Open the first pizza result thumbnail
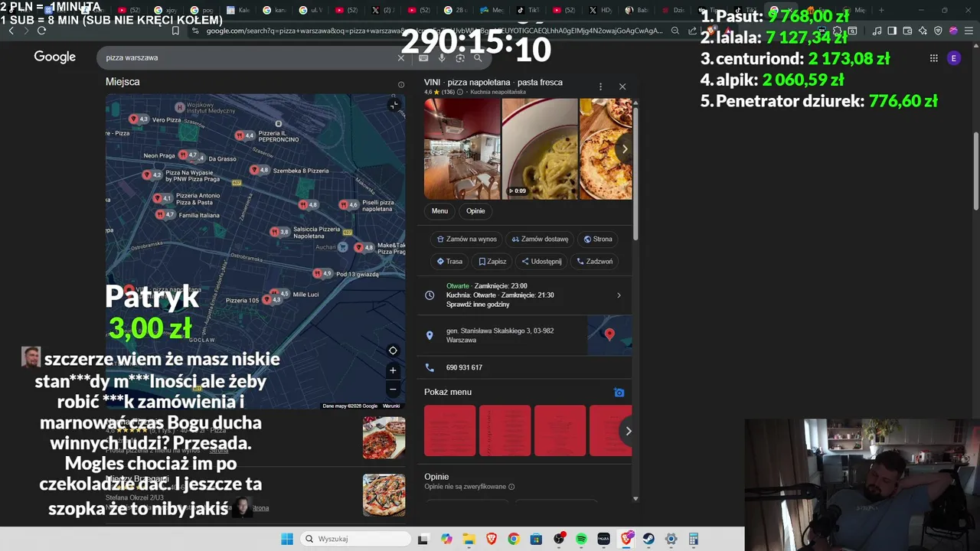Viewport: 980px width, 551px height. pos(384,438)
